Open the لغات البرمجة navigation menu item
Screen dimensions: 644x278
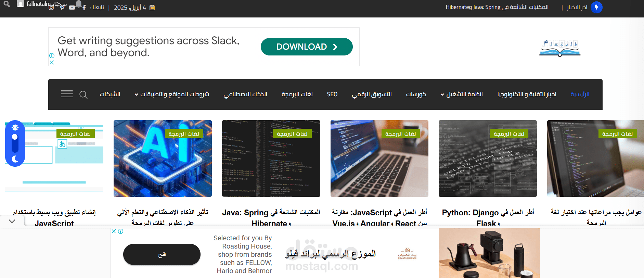(x=297, y=94)
